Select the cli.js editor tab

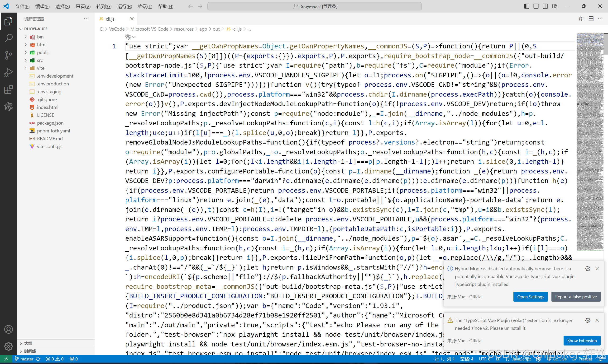coord(110,19)
